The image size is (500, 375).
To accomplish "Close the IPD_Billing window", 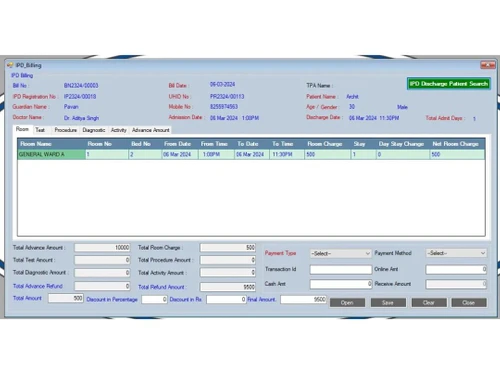I will [488, 65].
